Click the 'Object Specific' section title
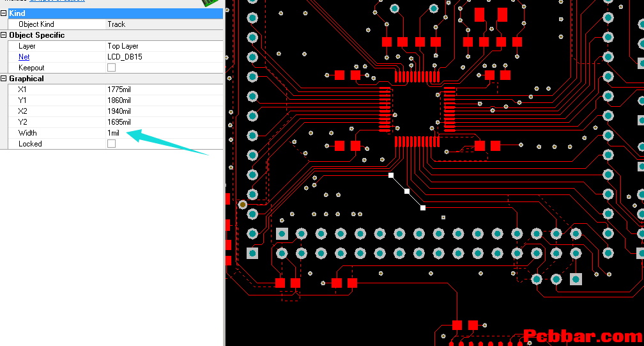644x346 pixels. pos(37,35)
